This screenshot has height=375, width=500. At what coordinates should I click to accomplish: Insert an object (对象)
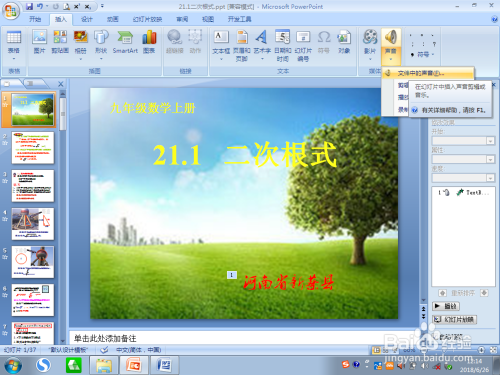coord(344,42)
